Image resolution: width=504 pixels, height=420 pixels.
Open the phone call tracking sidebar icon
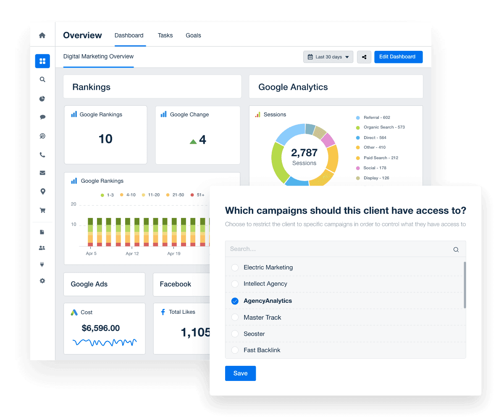coord(42,154)
